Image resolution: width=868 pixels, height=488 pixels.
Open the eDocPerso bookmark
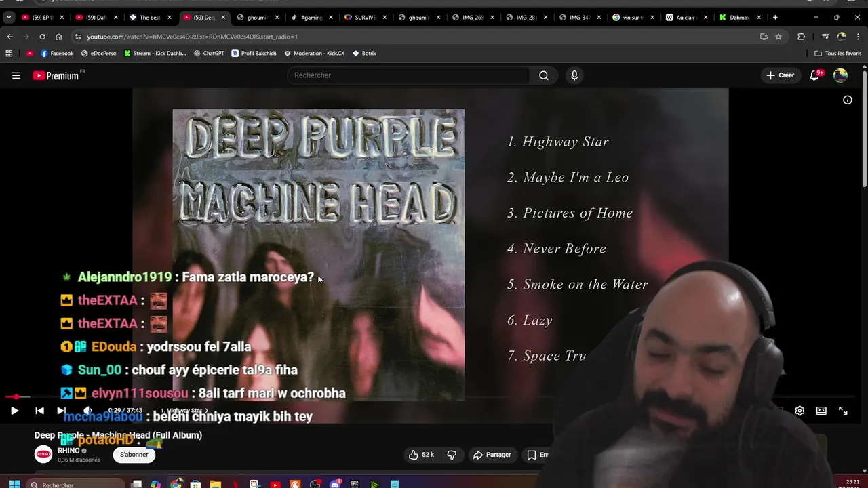tap(98, 53)
